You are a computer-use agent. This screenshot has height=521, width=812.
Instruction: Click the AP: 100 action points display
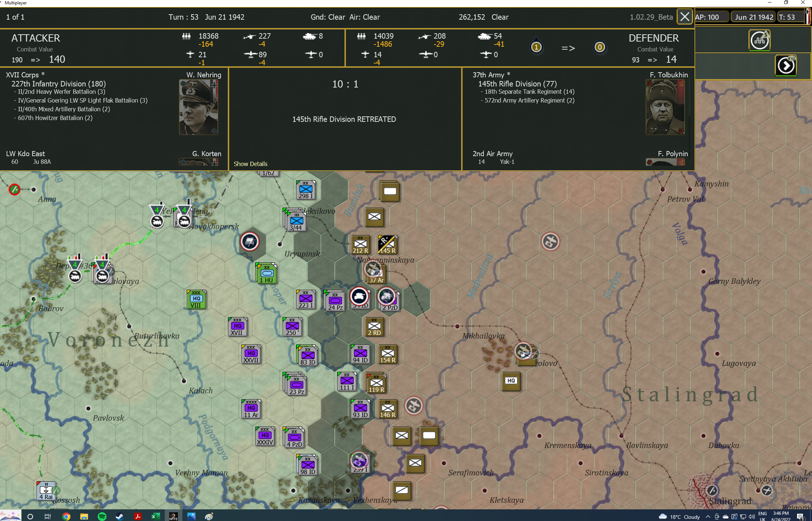711,17
